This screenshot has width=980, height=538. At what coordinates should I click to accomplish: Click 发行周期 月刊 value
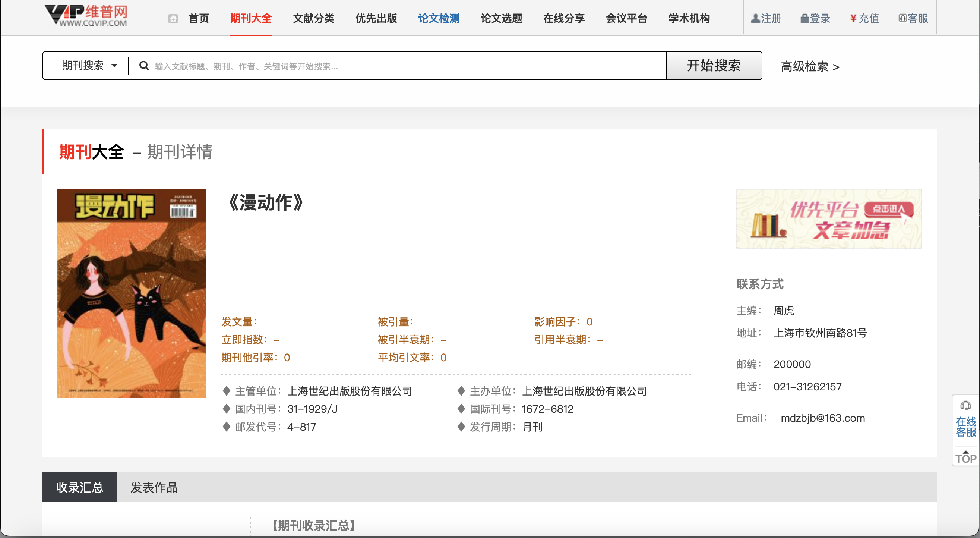532,427
